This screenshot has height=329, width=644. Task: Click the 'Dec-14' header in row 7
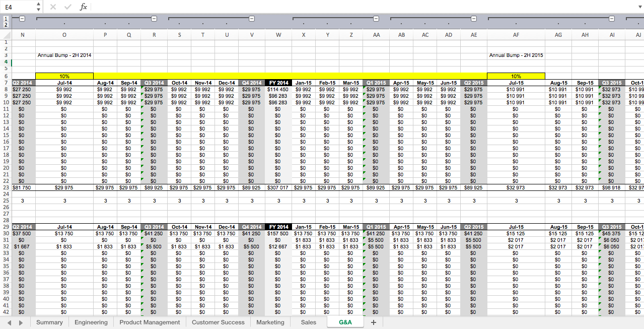point(227,83)
